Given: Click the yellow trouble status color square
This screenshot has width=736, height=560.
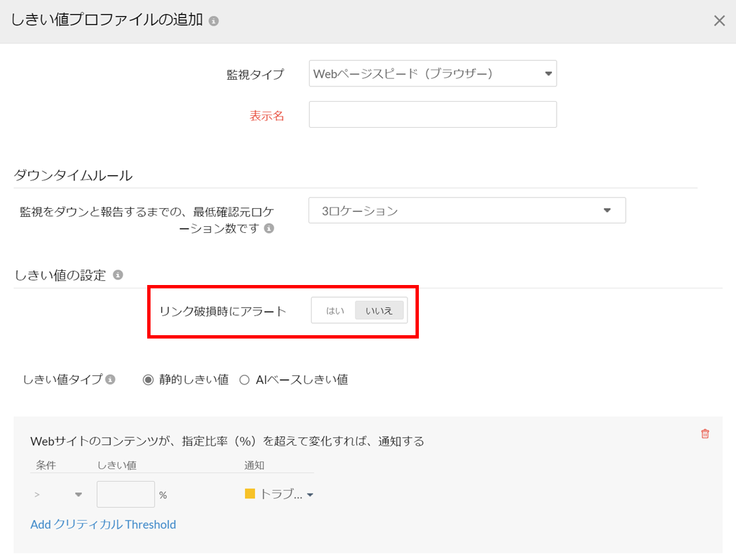Looking at the screenshot, I should tap(250, 494).
